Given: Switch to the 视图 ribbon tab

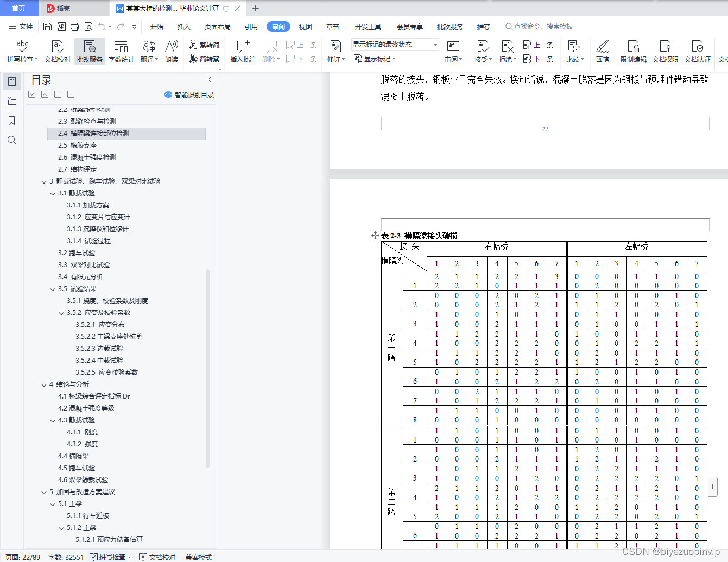Looking at the screenshot, I should (306, 27).
